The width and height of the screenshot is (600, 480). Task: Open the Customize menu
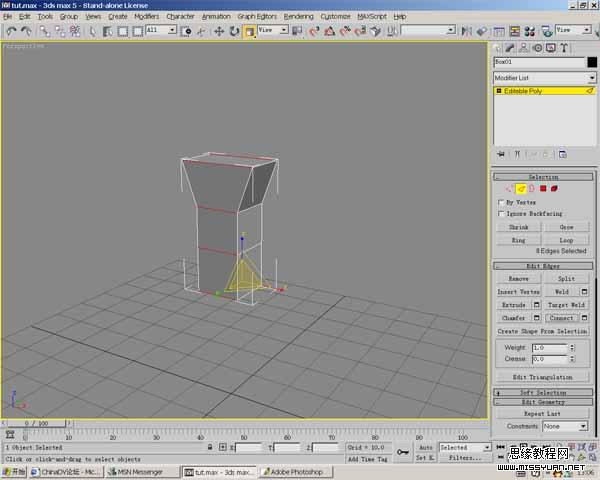(335, 16)
